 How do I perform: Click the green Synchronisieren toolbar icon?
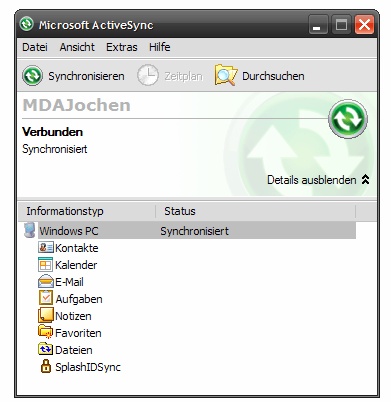[32, 76]
